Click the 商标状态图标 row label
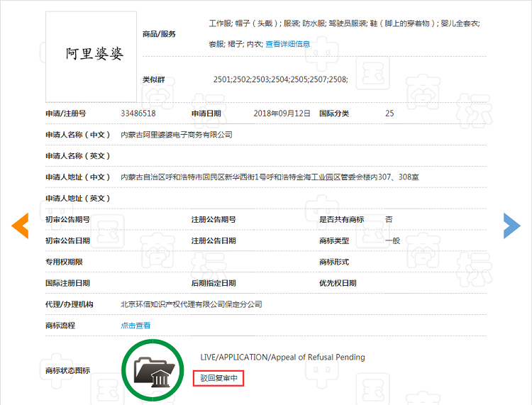 pyautogui.click(x=67, y=370)
